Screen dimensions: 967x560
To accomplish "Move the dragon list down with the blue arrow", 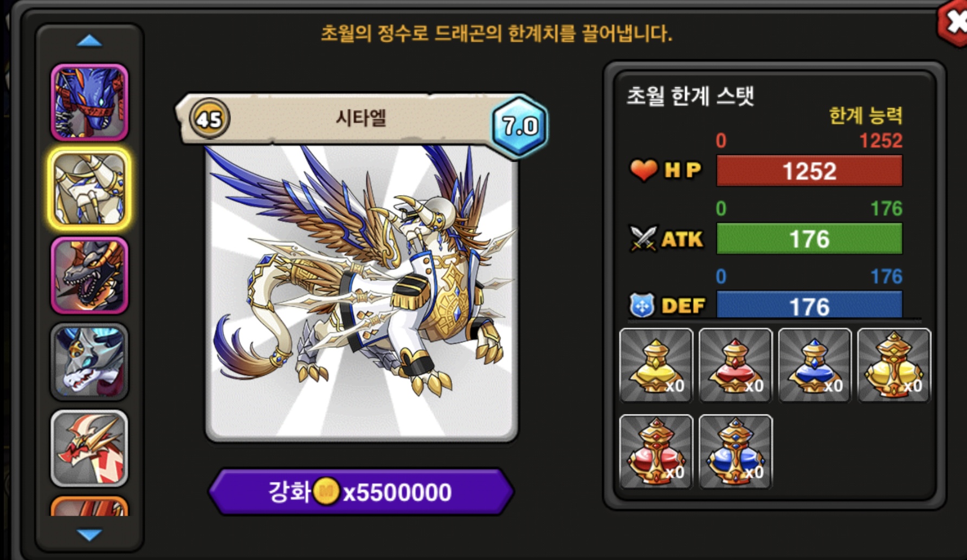I will [89, 535].
